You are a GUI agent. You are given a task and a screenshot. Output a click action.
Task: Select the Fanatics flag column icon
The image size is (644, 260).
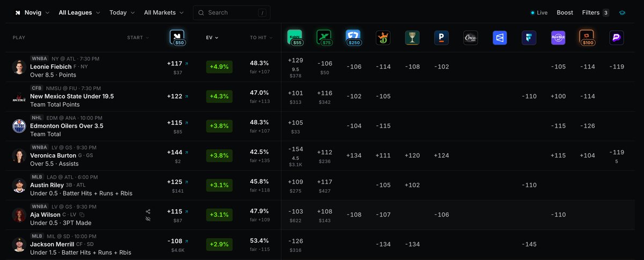tap(529, 38)
